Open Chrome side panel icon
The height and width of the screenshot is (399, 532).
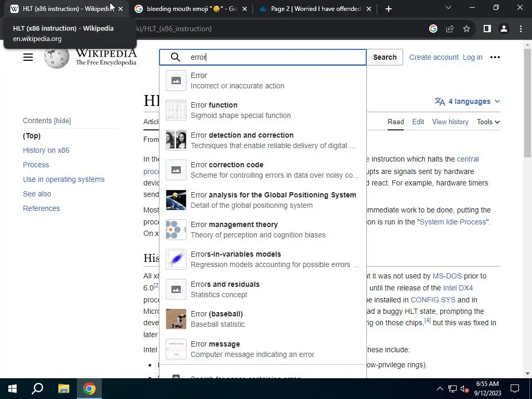pos(487,29)
